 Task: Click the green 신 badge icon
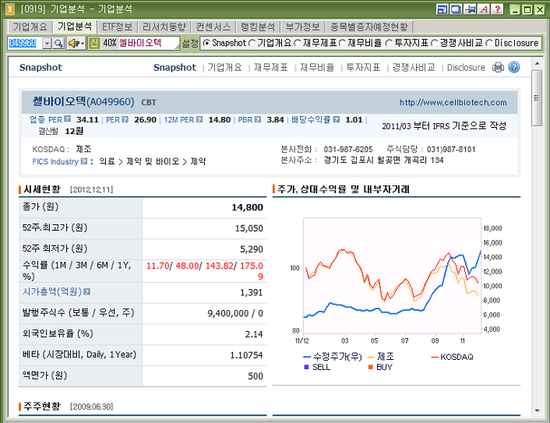pos(94,43)
